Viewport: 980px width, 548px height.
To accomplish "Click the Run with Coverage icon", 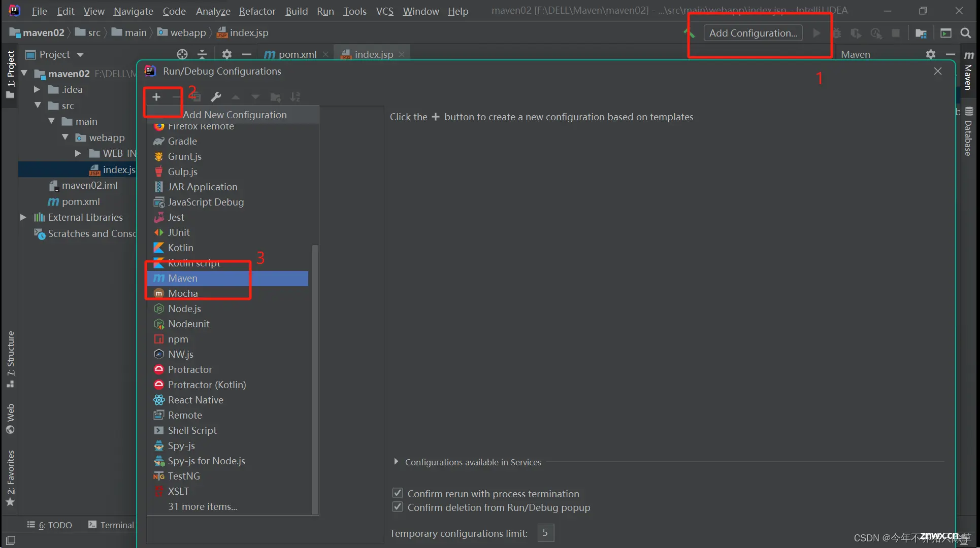I will (x=856, y=33).
